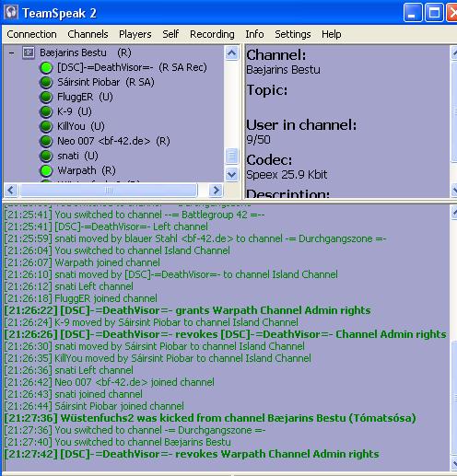Click the KillYou player status light
The width and height of the screenshot is (457, 476).
point(46,127)
